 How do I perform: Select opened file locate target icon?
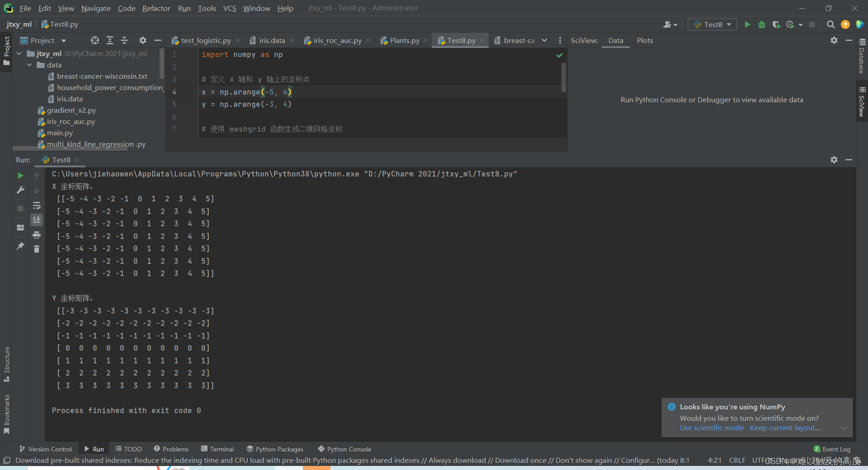click(95, 40)
